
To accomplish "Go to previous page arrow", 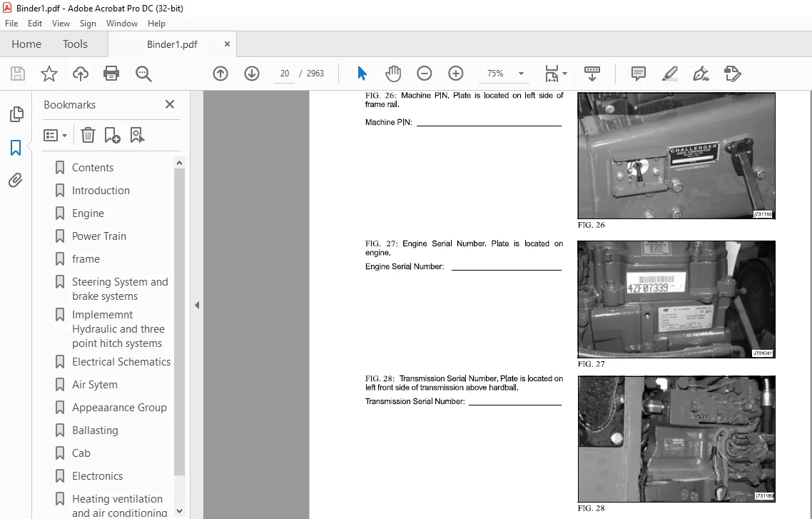I will point(220,74).
